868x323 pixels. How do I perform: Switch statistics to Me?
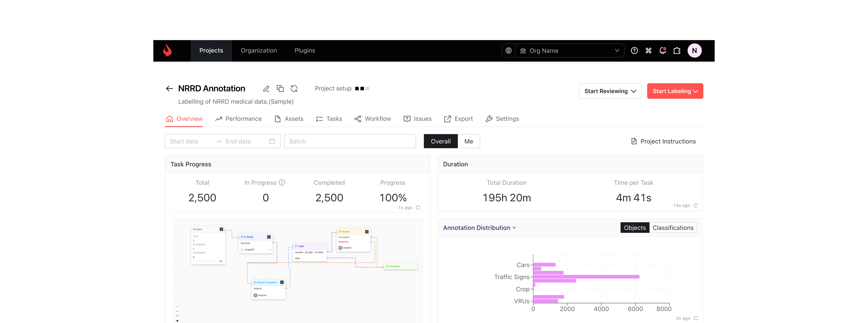pos(468,141)
